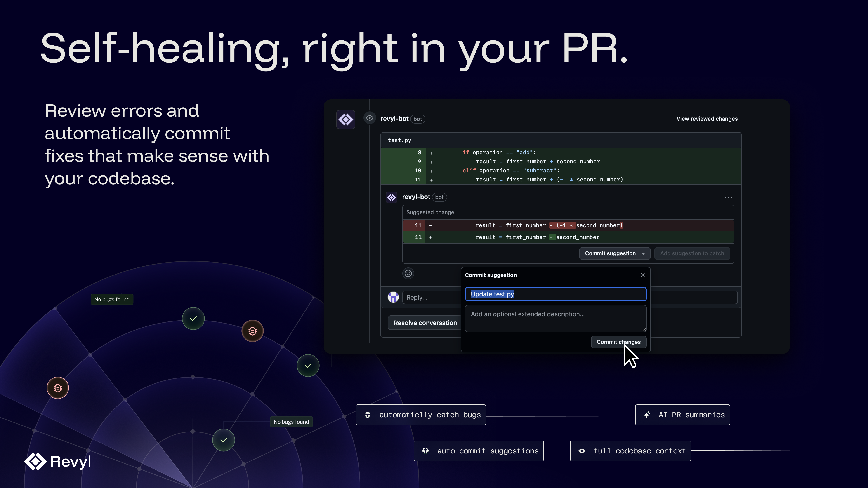868x488 pixels.
Task: Click the eye icon in full codebase context tag
Action: coord(582,451)
